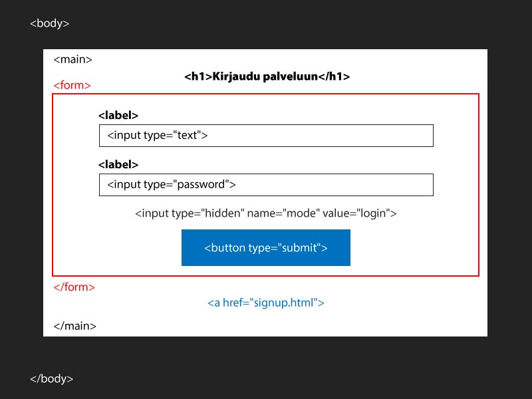The image size is (532, 399).
Task: Select the main opening tag label
Action: [74, 59]
